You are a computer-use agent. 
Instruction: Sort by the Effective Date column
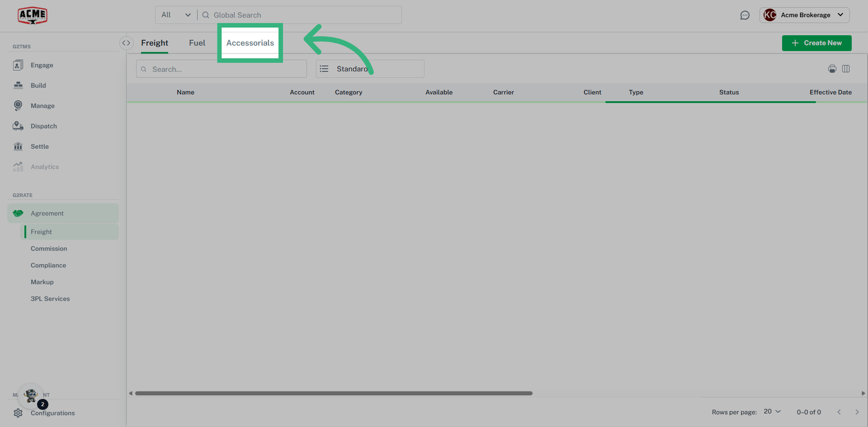(x=830, y=92)
